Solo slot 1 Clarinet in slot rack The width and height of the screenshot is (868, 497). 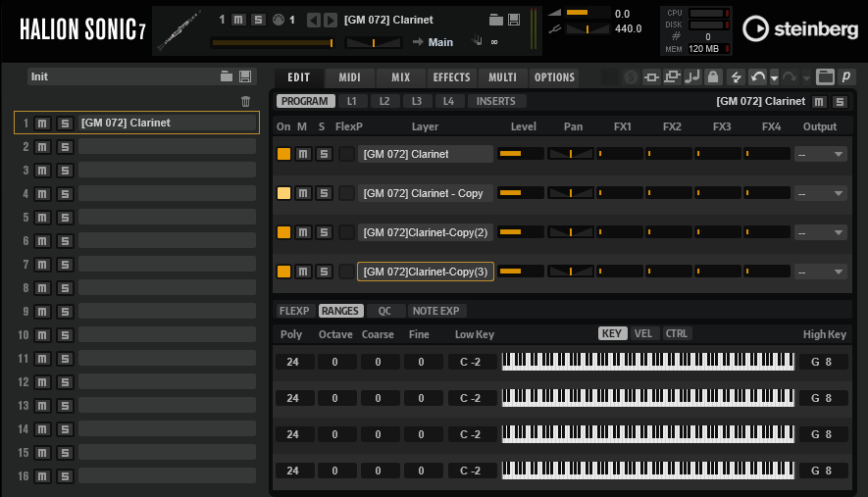pyautogui.click(x=65, y=123)
